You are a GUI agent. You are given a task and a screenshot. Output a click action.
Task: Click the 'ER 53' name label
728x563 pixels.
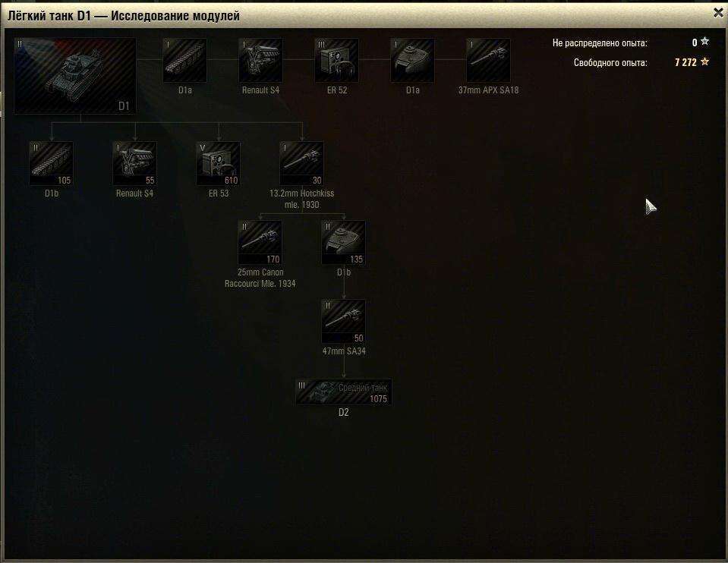[x=218, y=193]
